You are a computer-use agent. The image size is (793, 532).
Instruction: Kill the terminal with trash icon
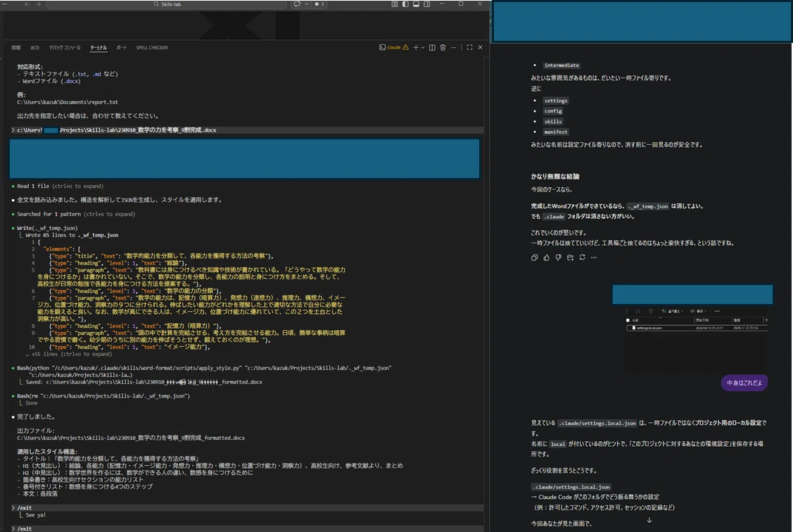pyautogui.click(x=443, y=48)
